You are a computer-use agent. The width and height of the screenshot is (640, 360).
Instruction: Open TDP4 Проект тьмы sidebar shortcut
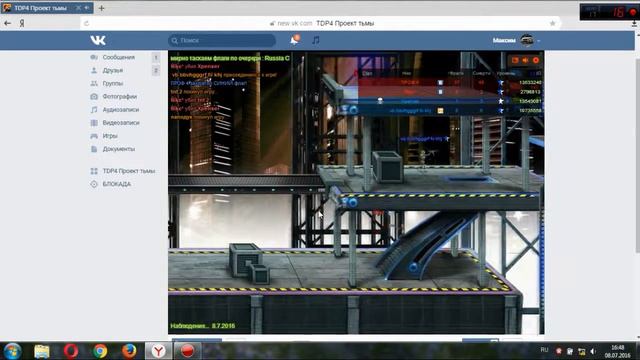point(129,171)
